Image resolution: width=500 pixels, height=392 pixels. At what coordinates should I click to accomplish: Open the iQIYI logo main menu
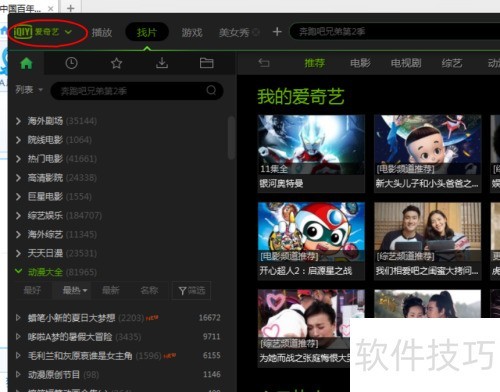click(43, 32)
